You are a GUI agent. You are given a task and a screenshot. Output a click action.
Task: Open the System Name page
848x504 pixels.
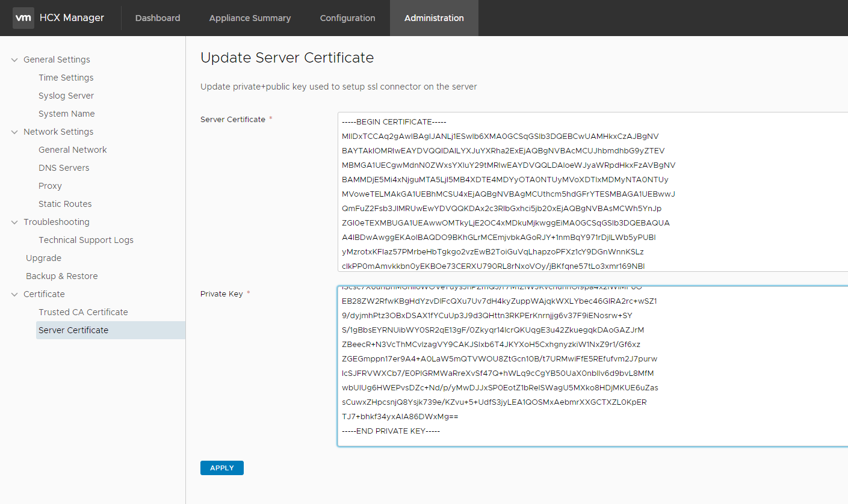coord(67,114)
